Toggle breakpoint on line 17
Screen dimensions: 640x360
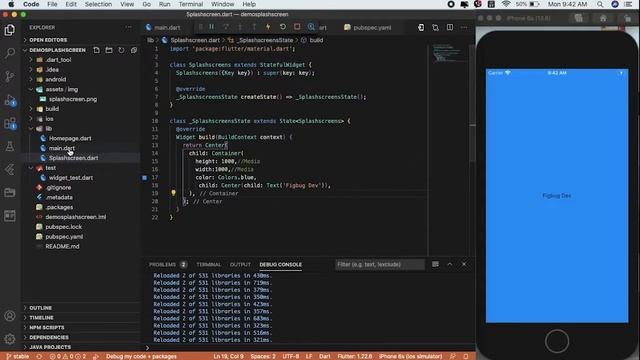point(144,178)
